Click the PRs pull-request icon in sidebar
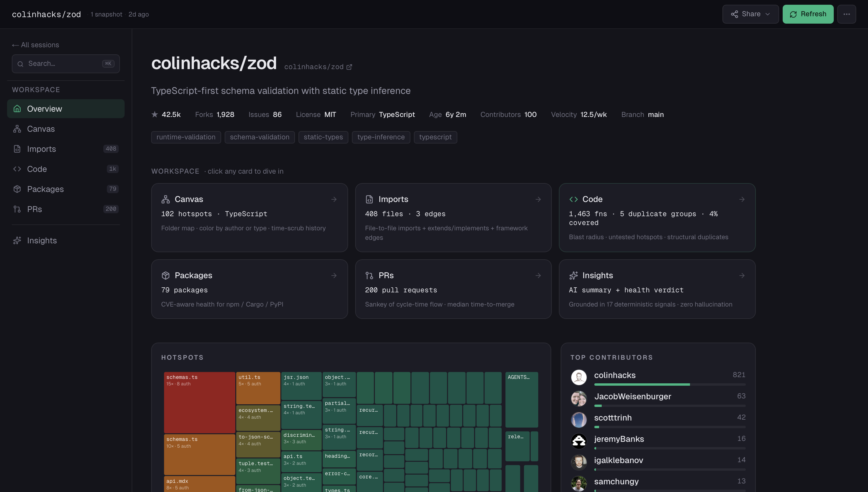This screenshot has height=492, width=868. [17, 209]
